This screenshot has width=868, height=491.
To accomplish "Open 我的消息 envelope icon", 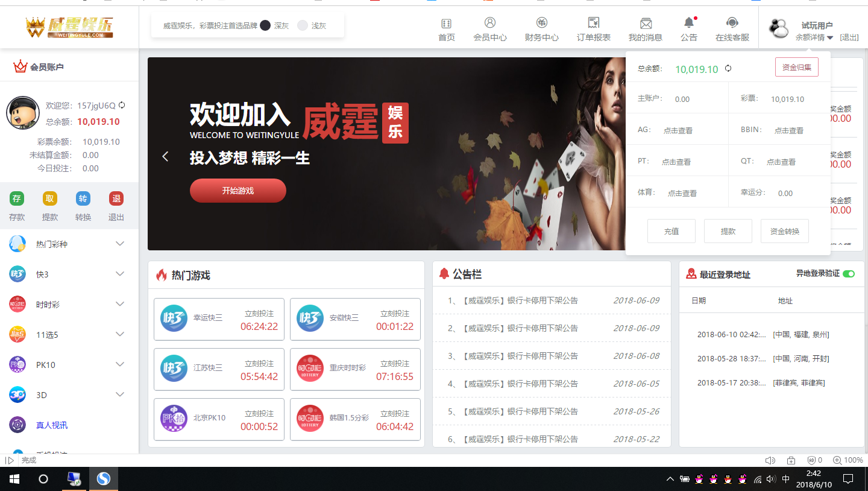I will pos(646,24).
